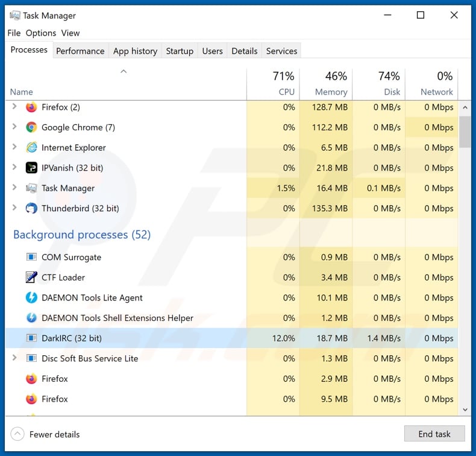Viewport: 476px width, 456px height.
Task: Sort by the Network column header
Action: coord(431,84)
